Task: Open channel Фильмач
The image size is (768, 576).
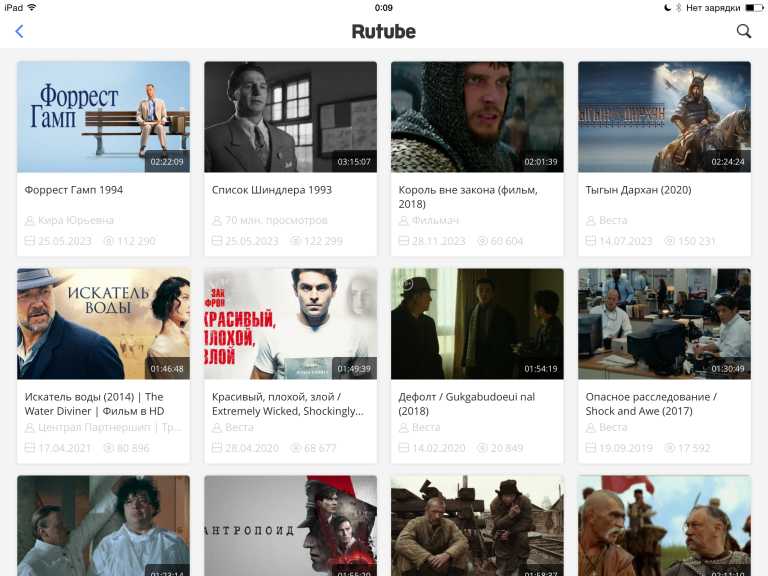Action: coord(435,220)
